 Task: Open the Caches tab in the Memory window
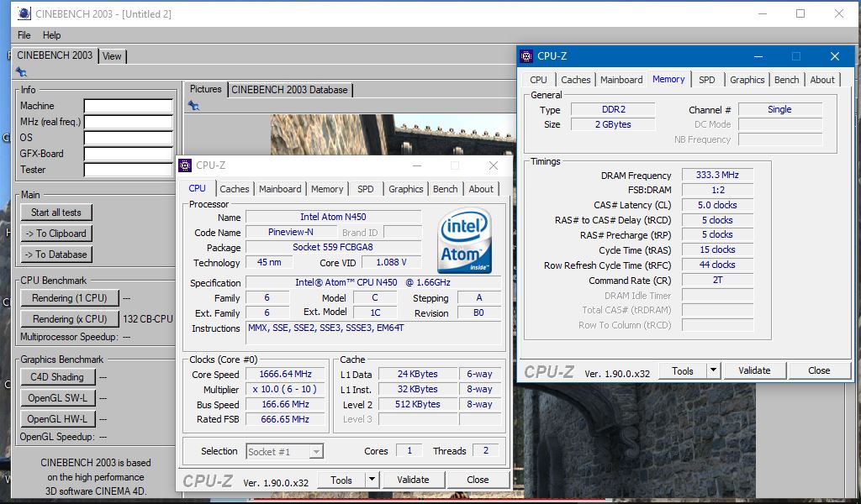point(575,80)
